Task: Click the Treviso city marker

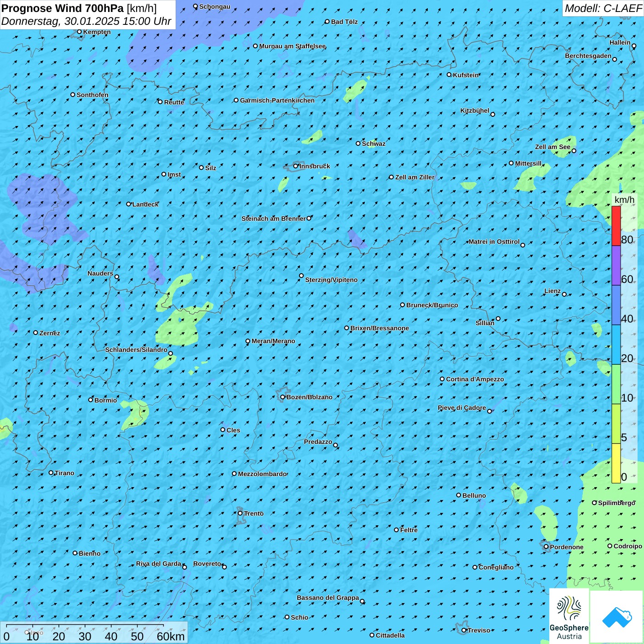Action: tap(464, 630)
